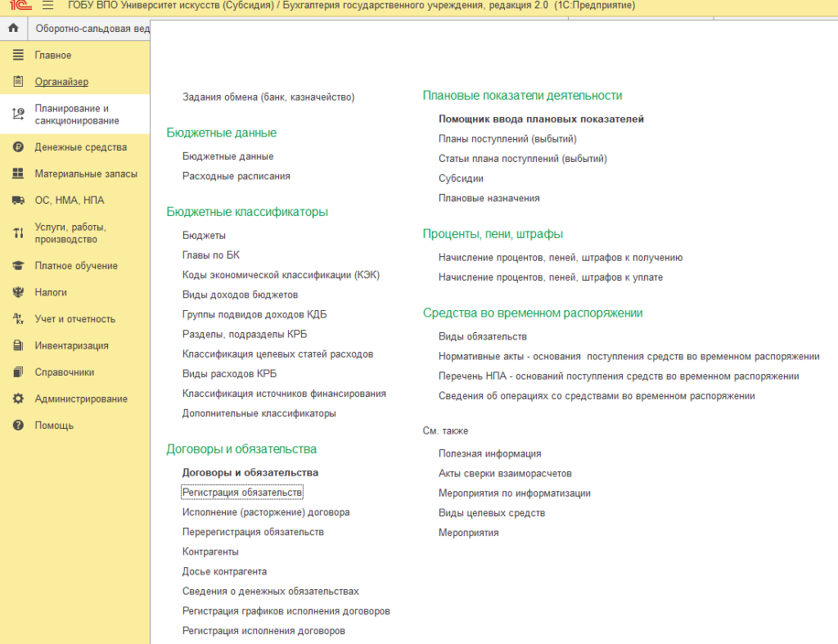Viewport: 838px width, 644px height.
Task: Click the 1C logo icon
Action: pyautogui.click(x=20, y=6)
